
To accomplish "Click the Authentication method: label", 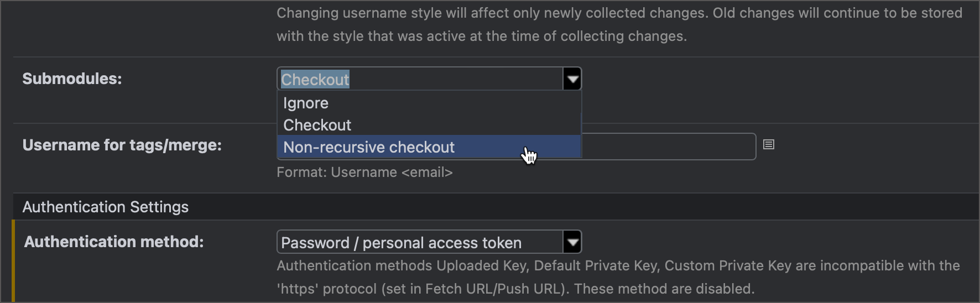I will pyautogui.click(x=114, y=242).
